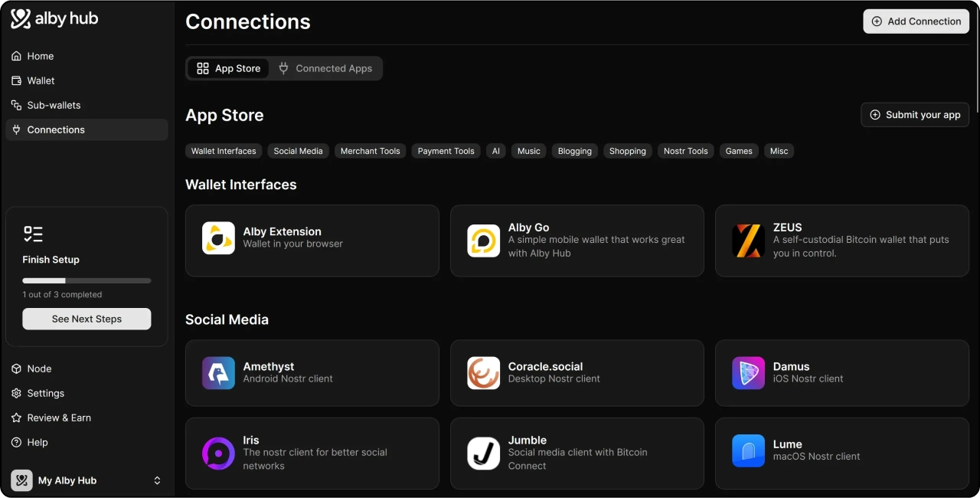Click the Iris app icon

tap(218, 454)
